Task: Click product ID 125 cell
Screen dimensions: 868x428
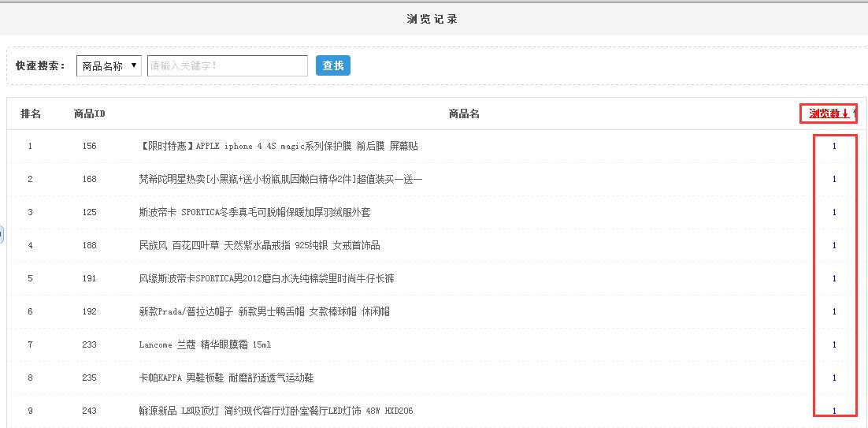Action: [89, 212]
